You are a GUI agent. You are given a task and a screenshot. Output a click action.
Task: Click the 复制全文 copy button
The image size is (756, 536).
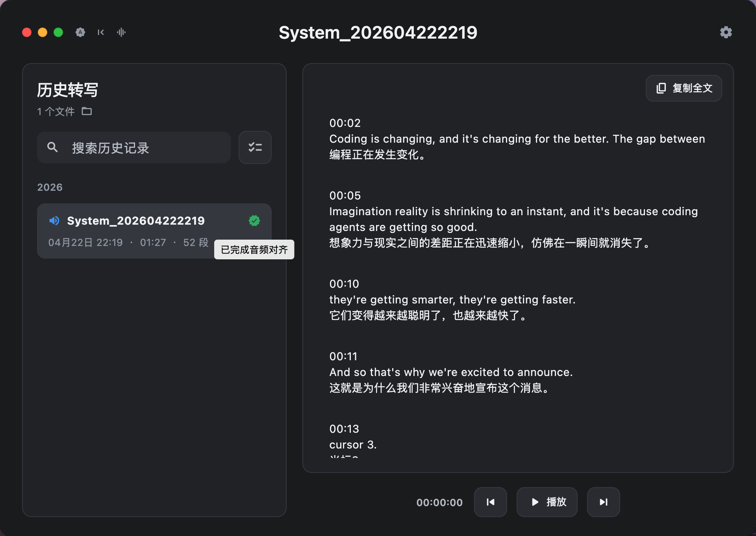coord(684,88)
